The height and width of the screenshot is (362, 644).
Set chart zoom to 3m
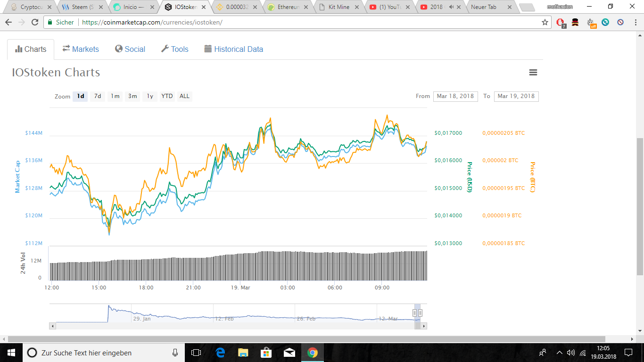tap(132, 96)
